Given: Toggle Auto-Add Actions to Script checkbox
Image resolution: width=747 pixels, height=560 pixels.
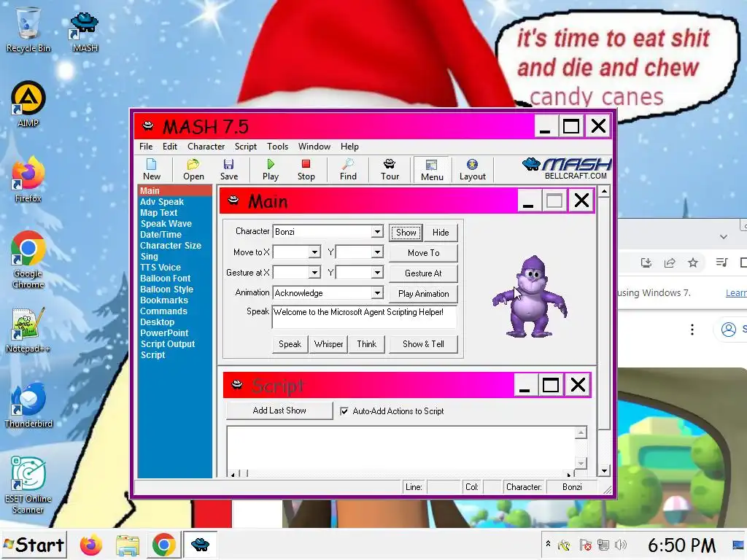Looking at the screenshot, I should (344, 411).
